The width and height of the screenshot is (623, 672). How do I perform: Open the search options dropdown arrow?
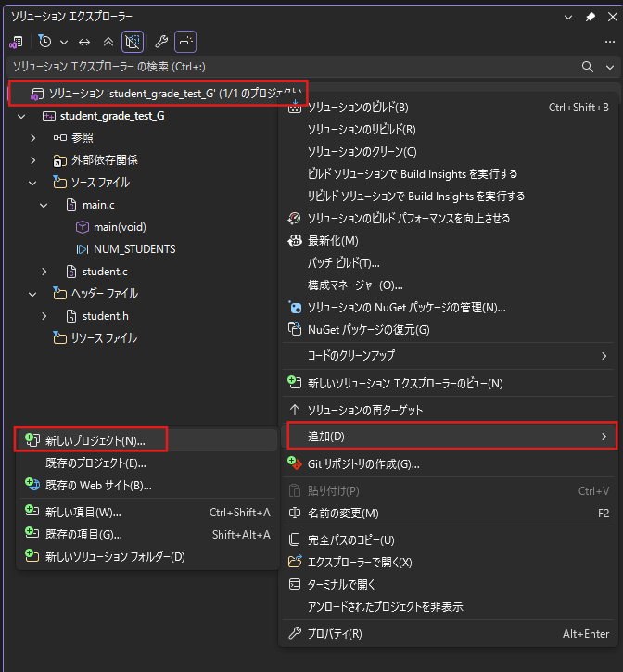[610, 68]
